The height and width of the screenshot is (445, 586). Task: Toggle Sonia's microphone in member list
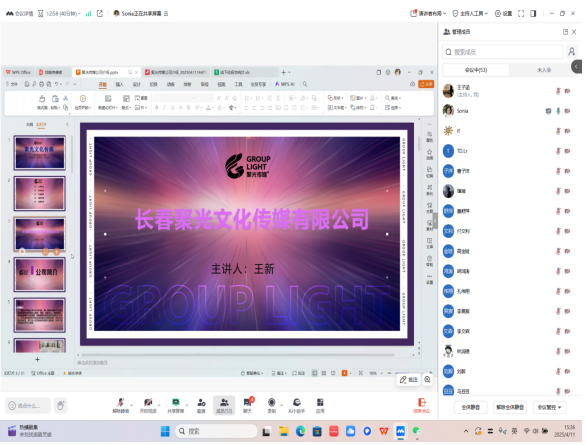(x=558, y=111)
